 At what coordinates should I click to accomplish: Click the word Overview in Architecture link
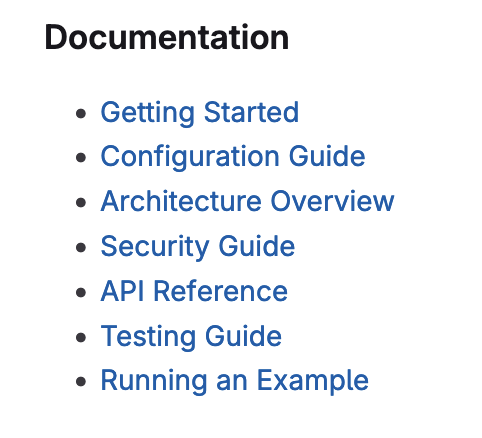(332, 201)
